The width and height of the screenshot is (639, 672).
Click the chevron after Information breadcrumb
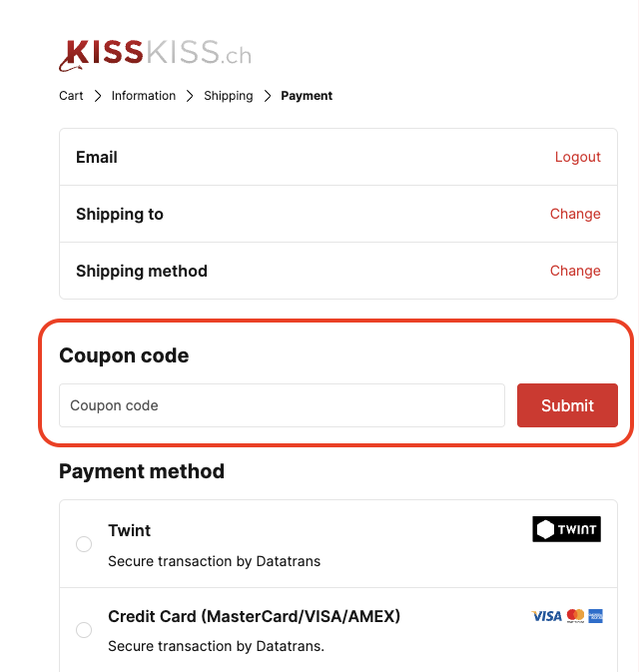(x=190, y=96)
